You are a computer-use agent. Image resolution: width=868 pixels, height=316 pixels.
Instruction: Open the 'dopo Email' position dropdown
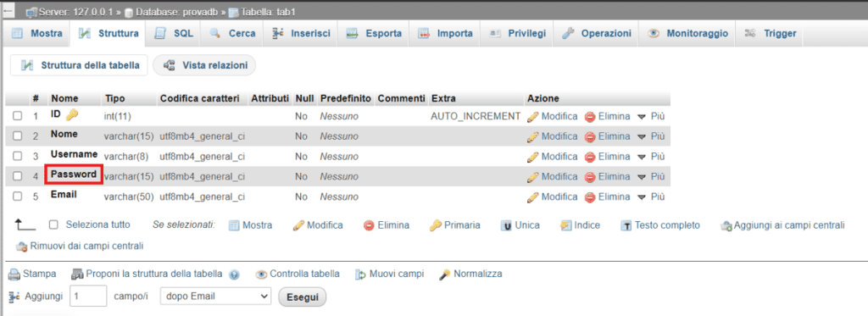coord(215,296)
